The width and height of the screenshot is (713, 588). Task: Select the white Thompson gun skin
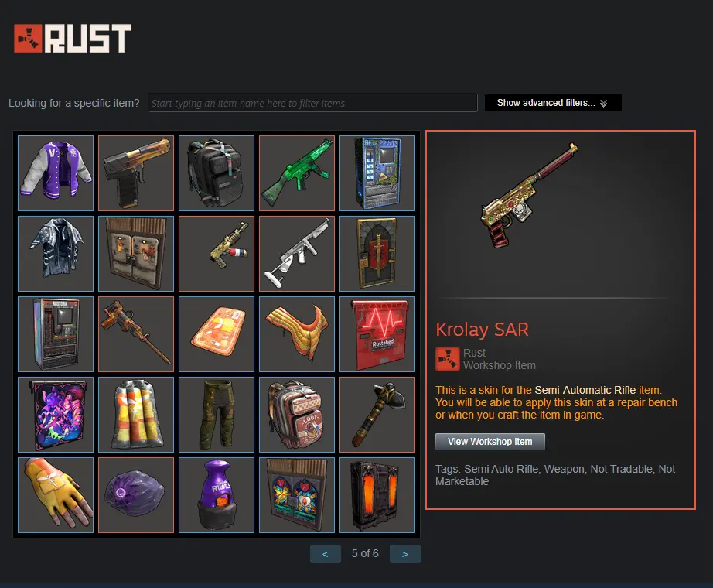tap(297, 254)
